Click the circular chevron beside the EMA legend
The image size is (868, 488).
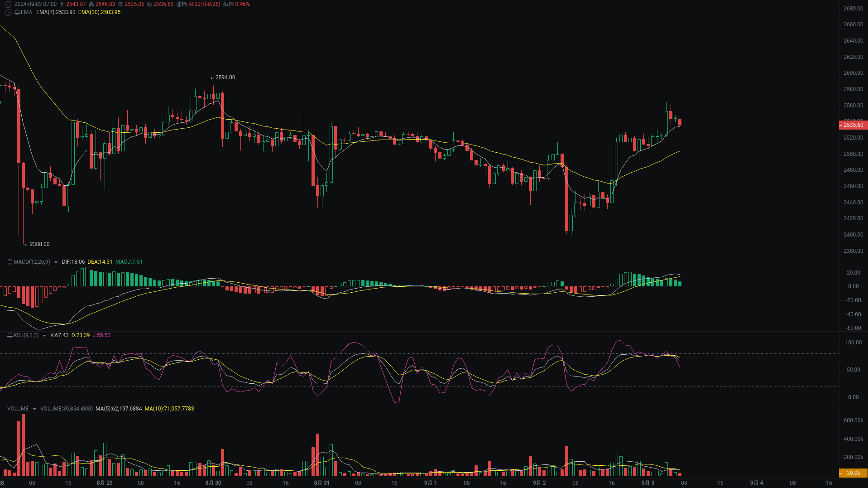[x=8, y=12]
